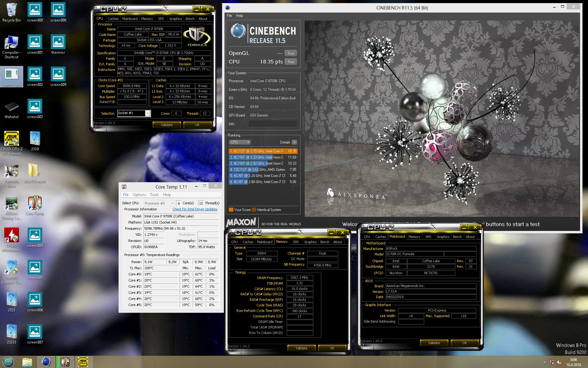Viewport: 588px width, 368px height.
Task: Click the volume icon in system tray
Action: (x=559, y=362)
